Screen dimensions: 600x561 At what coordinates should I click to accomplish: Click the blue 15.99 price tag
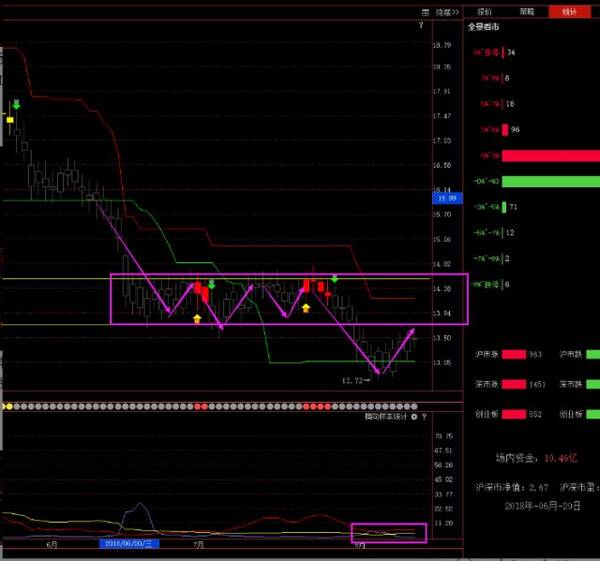[447, 198]
